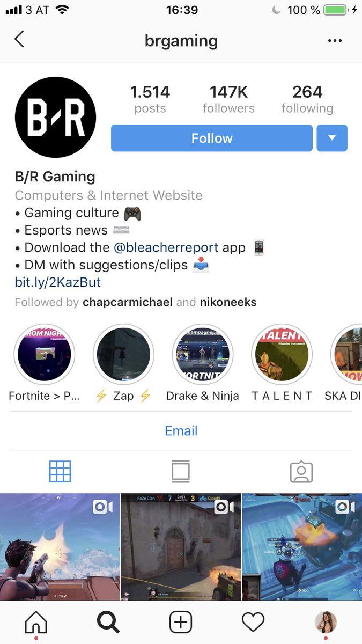Expand suggested accounts dropdown arrow
Viewport: 362px width, 644px height.
[332, 138]
